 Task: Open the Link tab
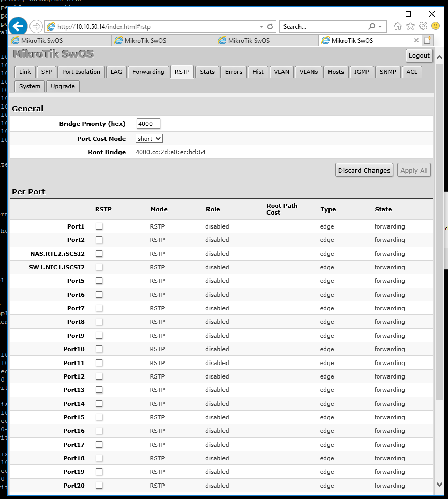click(25, 72)
